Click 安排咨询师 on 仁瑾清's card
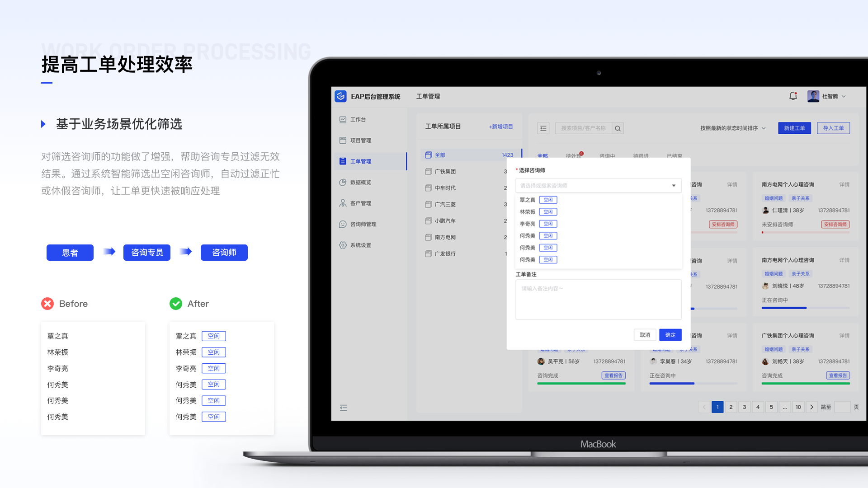The height and width of the screenshot is (488, 868). pyautogui.click(x=835, y=225)
